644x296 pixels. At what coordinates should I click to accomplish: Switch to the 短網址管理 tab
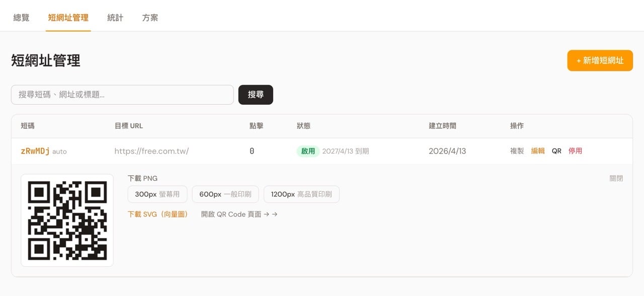68,18
